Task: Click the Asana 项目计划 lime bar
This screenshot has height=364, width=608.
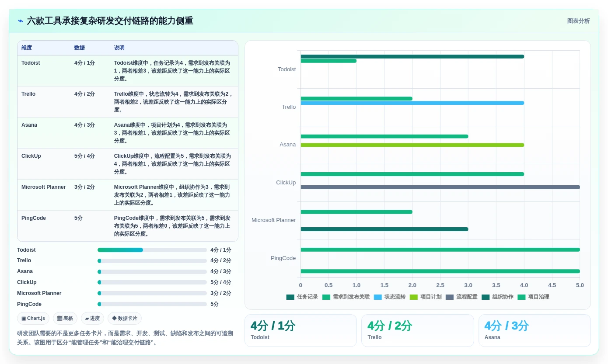Action: pyautogui.click(x=412, y=145)
